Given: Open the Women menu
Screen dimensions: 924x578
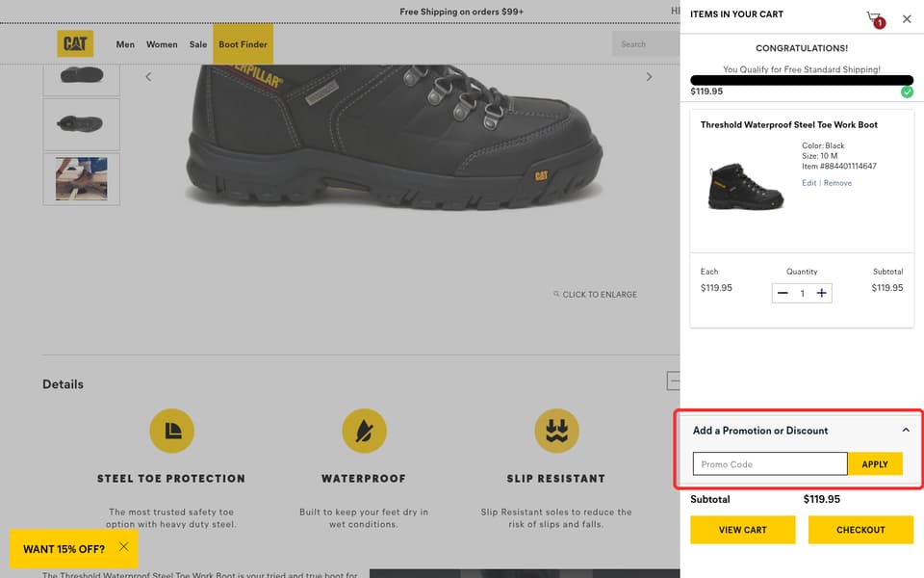Looking at the screenshot, I should click(x=162, y=44).
